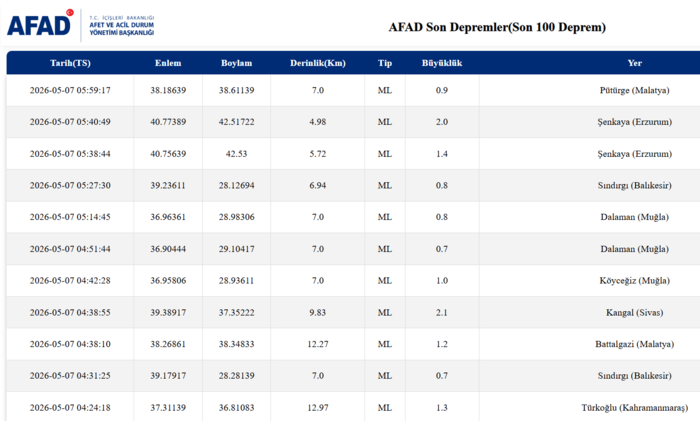Click depth value 12.27
Image resolution: width=700 pixels, height=421 pixels.
(318, 344)
